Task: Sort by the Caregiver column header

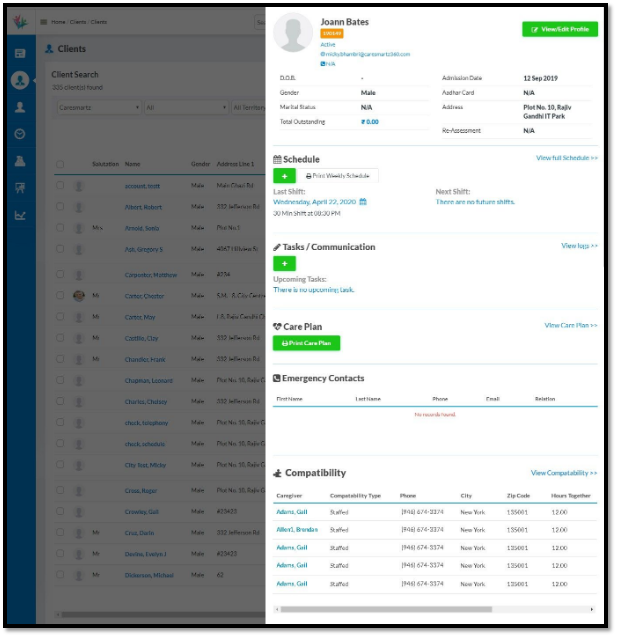Action: pyautogui.click(x=288, y=496)
